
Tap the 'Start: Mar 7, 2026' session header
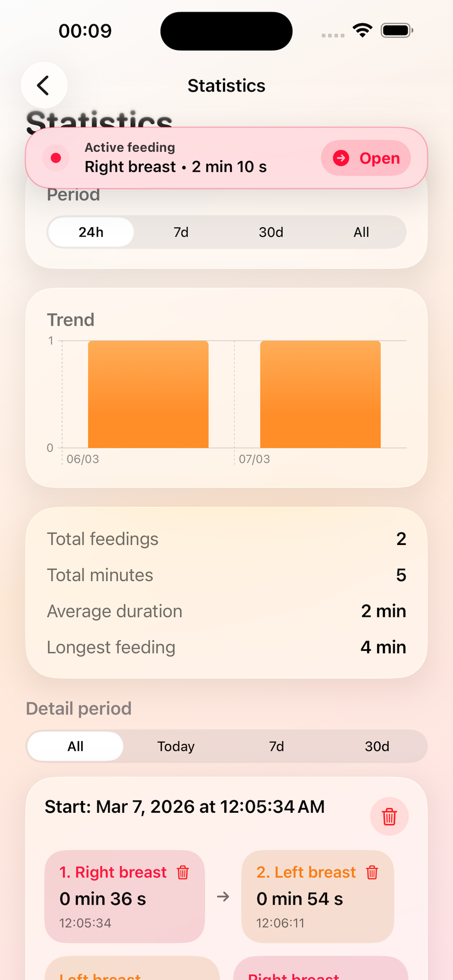click(x=184, y=806)
